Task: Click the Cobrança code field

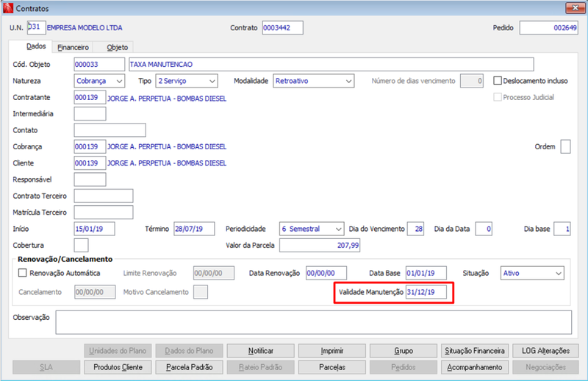Action: [x=90, y=146]
